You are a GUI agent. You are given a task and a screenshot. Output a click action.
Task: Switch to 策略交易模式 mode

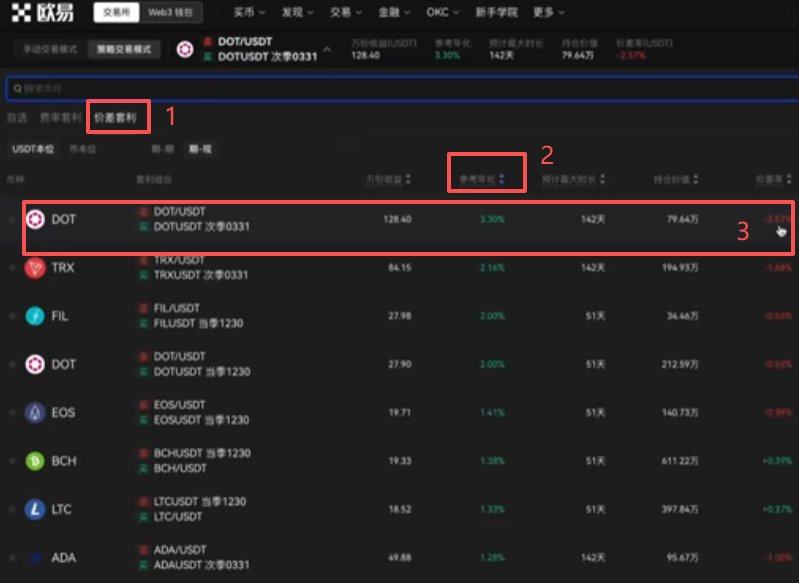point(124,49)
